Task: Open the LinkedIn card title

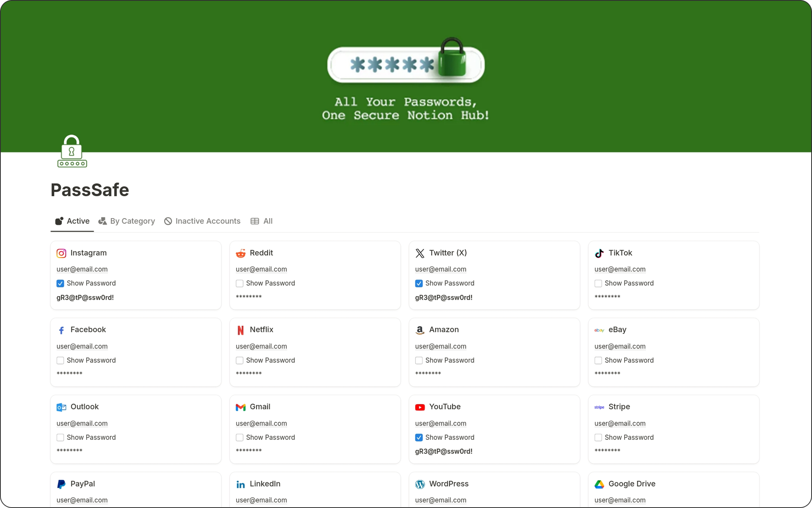Action: 265,484
